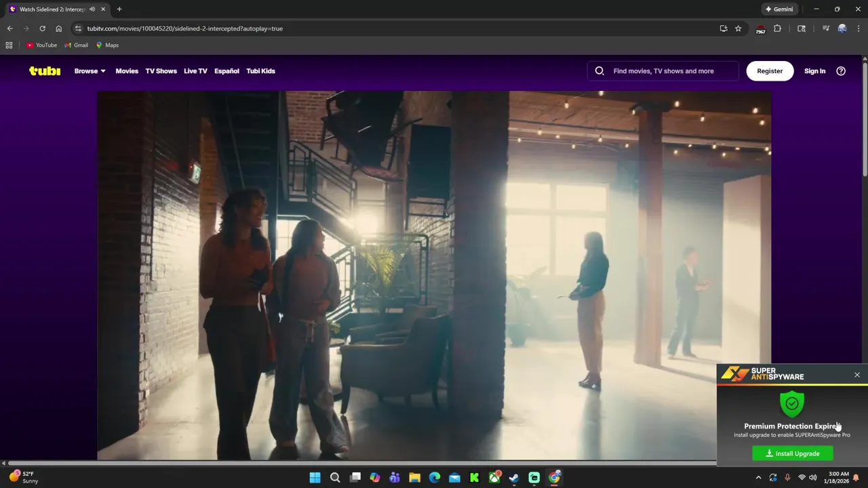Open the Xbox app on the taskbar
The height and width of the screenshot is (488, 868).
click(494, 478)
